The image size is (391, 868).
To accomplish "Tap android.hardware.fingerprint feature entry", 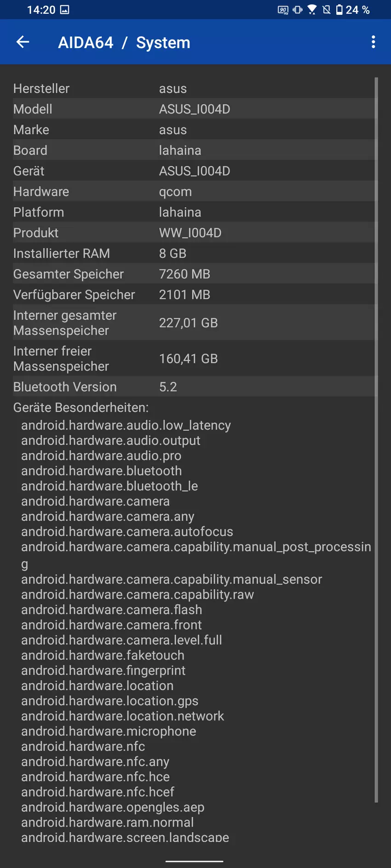I will [103, 670].
